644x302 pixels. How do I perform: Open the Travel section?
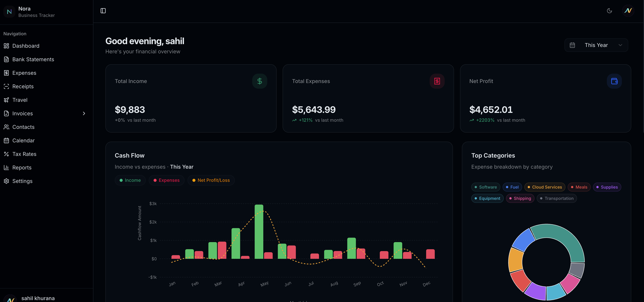[x=20, y=100]
